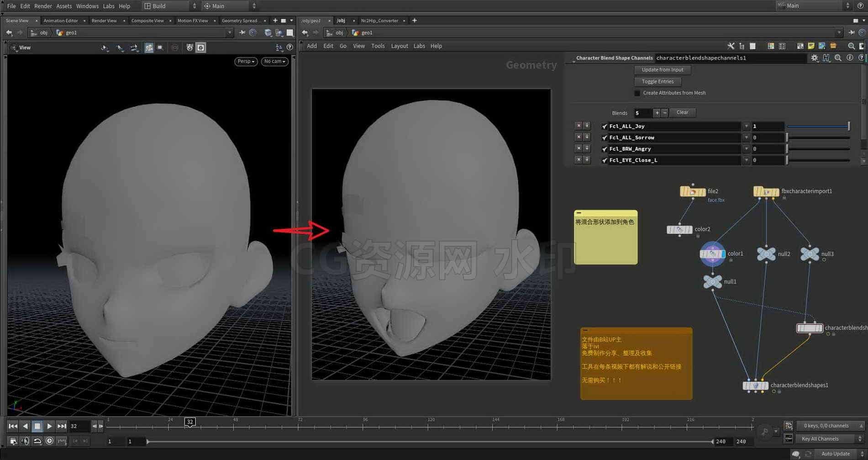
Task: Open network editor Layout menu
Action: click(x=399, y=46)
